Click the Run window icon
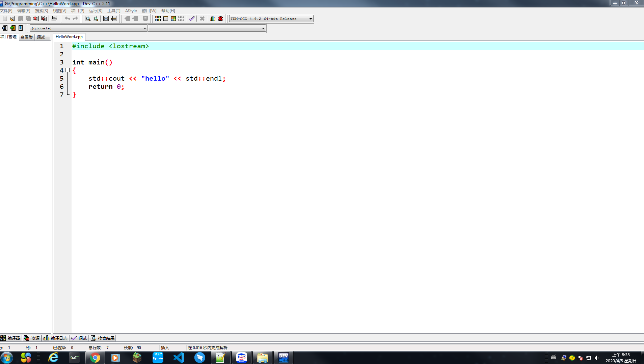Screen dimensions: 644x364 tap(166, 19)
